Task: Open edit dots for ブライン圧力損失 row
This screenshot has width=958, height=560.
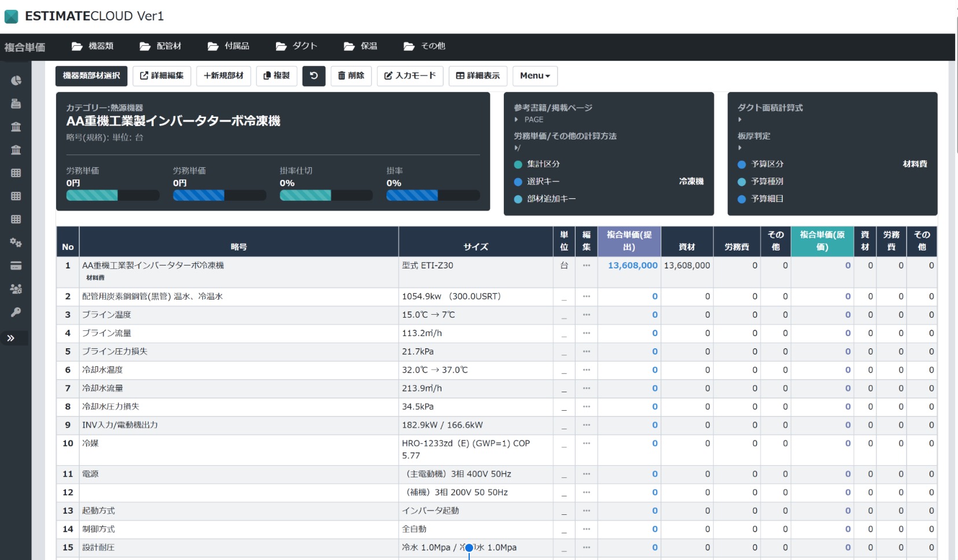Action: [587, 351]
